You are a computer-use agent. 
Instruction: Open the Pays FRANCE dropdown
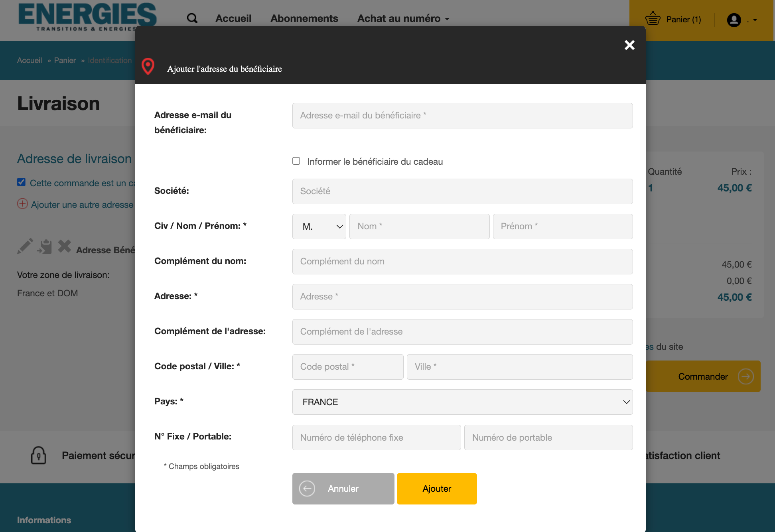click(x=462, y=402)
